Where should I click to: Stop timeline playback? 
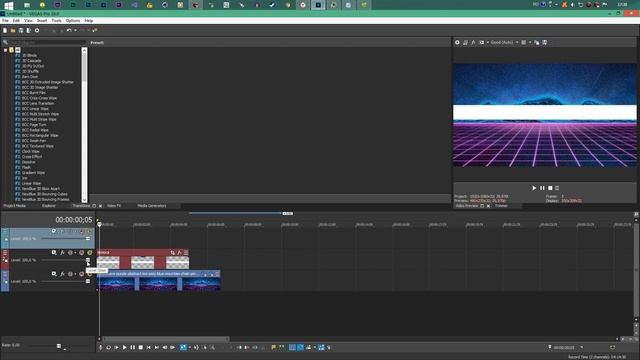[140, 347]
